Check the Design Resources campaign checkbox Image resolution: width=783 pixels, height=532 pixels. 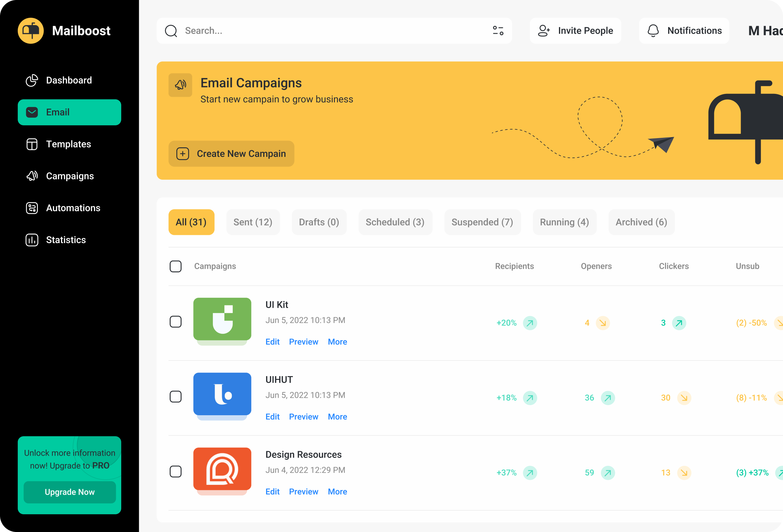[x=175, y=472]
